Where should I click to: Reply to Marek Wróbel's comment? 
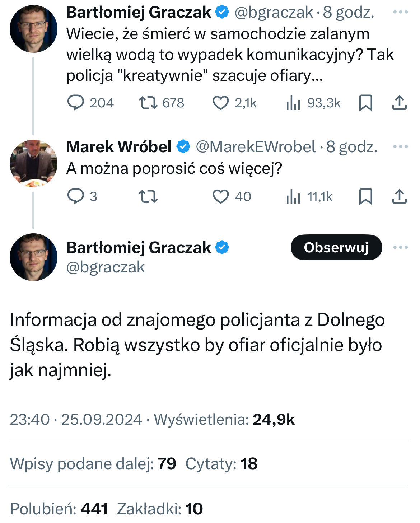pyautogui.click(x=76, y=197)
